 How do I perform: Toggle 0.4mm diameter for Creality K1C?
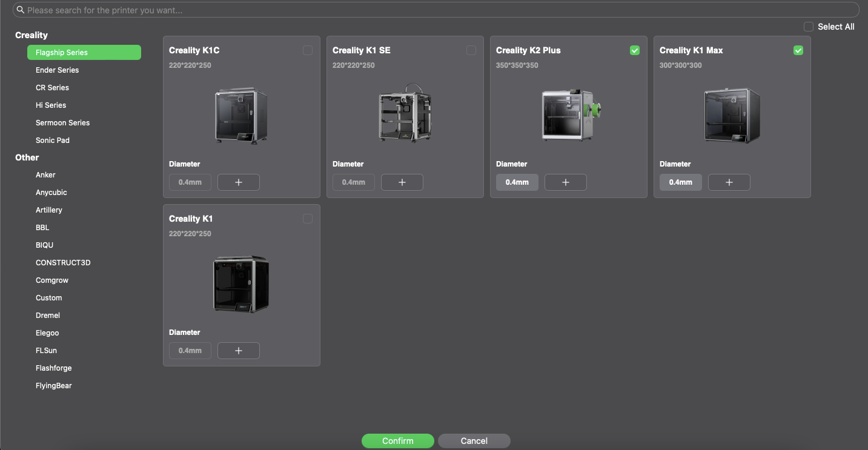pyautogui.click(x=190, y=182)
